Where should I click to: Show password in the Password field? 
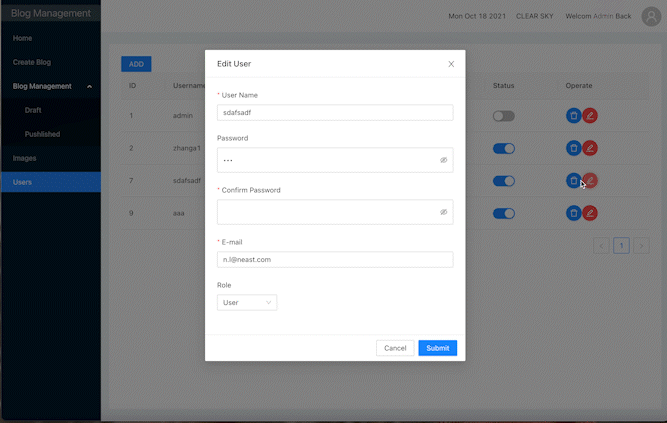pyautogui.click(x=443, y=160)
